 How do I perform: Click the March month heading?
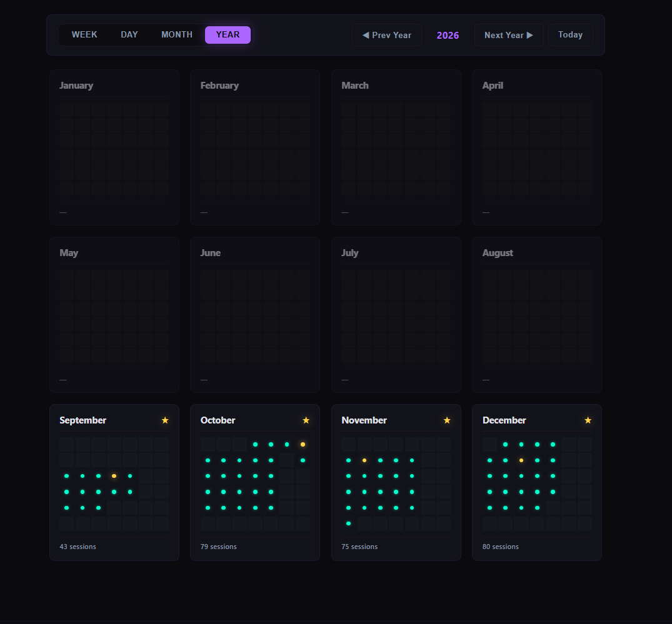[355, 86]
